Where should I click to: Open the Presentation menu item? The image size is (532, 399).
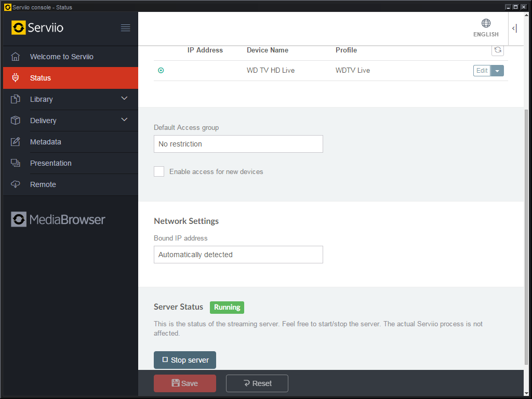(51, 163)
